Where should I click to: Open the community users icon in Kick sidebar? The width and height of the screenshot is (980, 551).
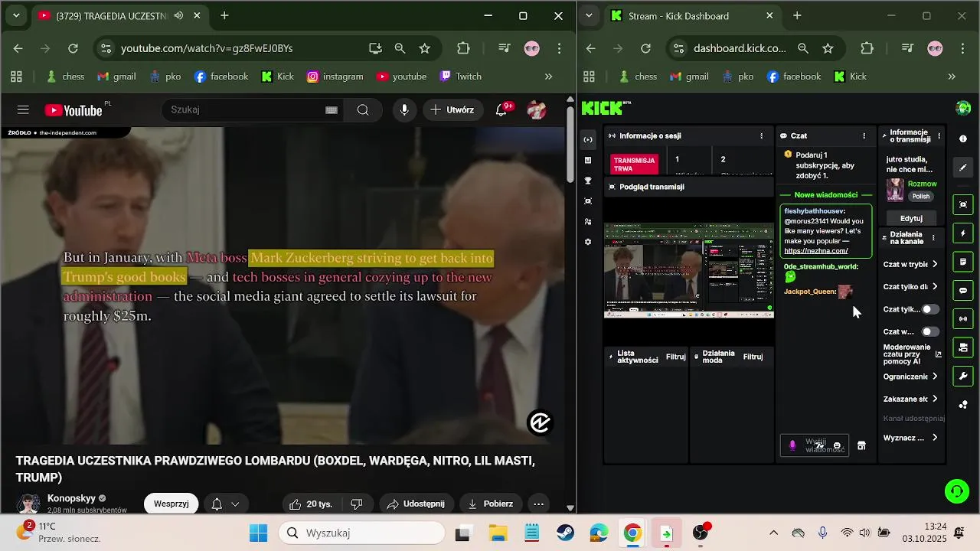click(588, 221)
